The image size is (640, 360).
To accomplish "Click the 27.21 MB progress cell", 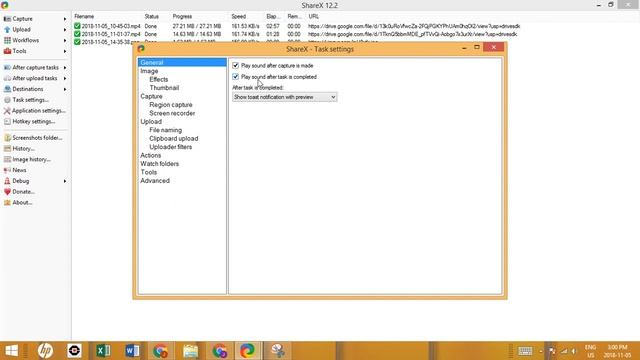I will point(197,26).
